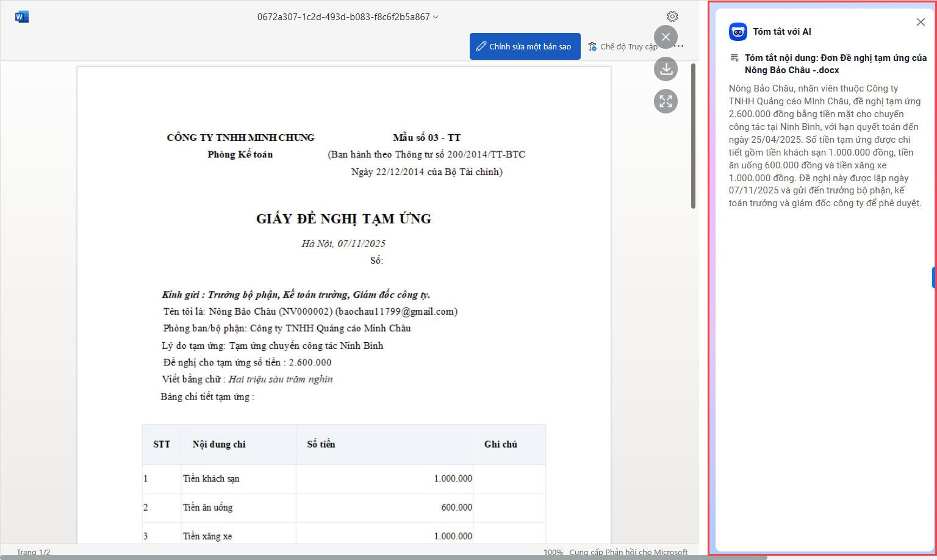This screenshot has height=560, width=937.
Task: Click the Trang 1/2 page indicator
Action: point(34,552)
